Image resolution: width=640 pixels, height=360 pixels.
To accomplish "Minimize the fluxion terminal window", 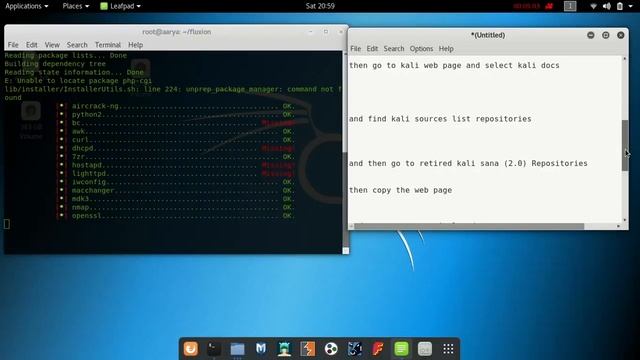I will [x=311, y=31].
